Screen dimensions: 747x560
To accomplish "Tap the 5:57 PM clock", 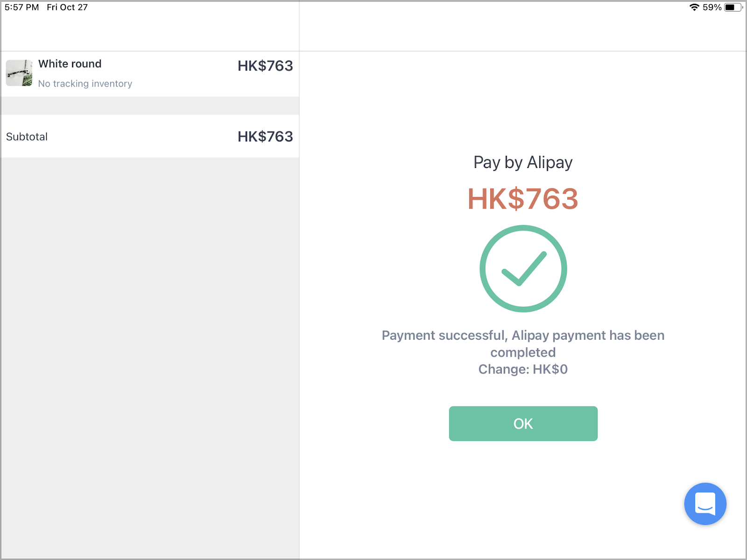I will pos(21,7).
